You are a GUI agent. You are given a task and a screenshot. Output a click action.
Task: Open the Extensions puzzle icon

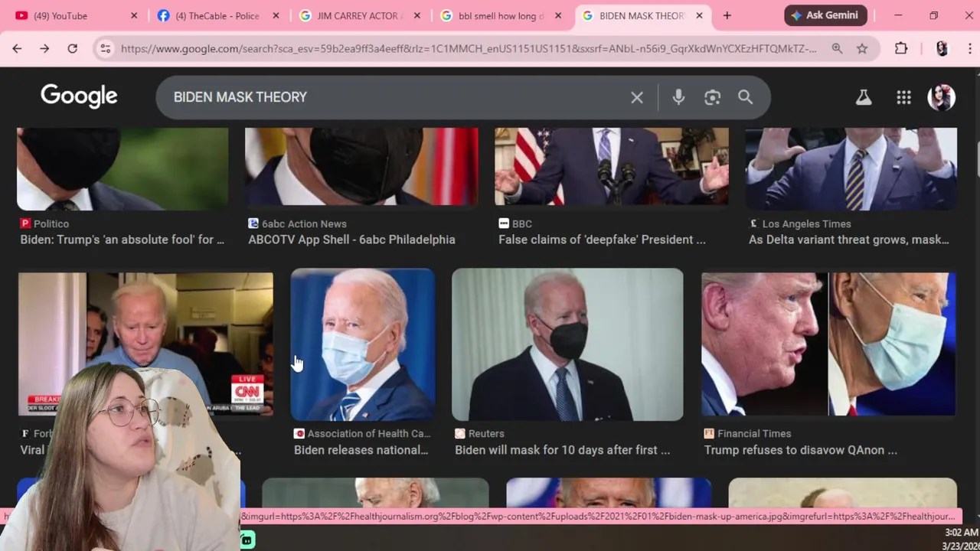coord(901,48)
